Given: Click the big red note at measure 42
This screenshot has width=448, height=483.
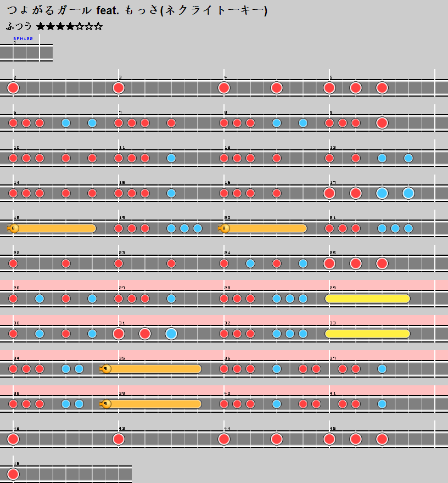Looking at the screenshot, I should [13, 439].
